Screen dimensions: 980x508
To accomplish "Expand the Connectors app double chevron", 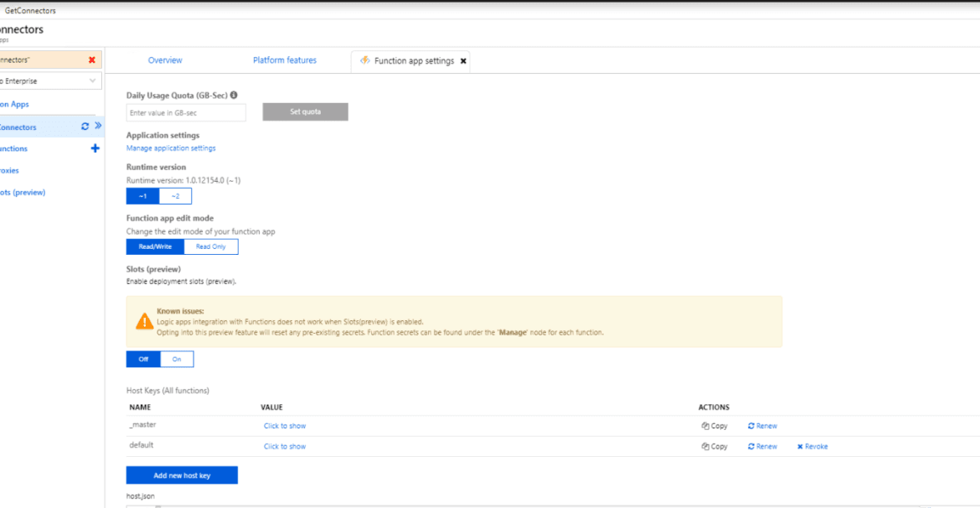I will 97,127.
